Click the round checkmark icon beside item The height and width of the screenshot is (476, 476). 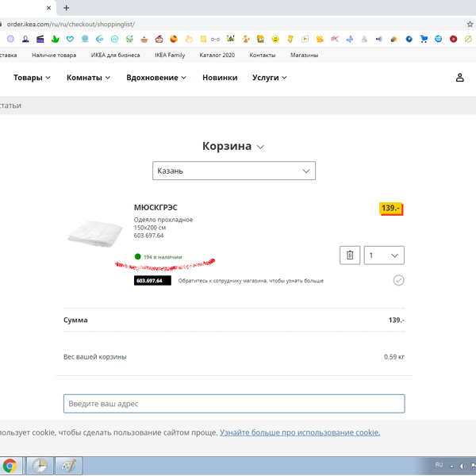[398, 281]
